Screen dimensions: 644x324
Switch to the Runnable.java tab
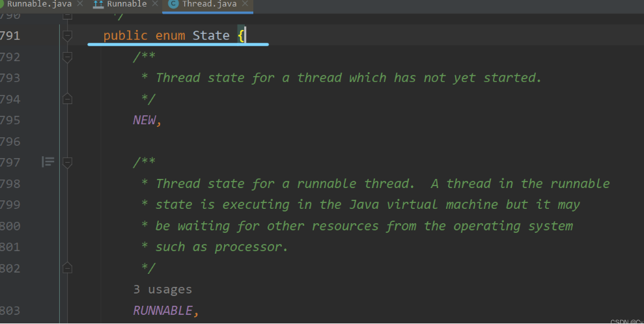[38, 5]
